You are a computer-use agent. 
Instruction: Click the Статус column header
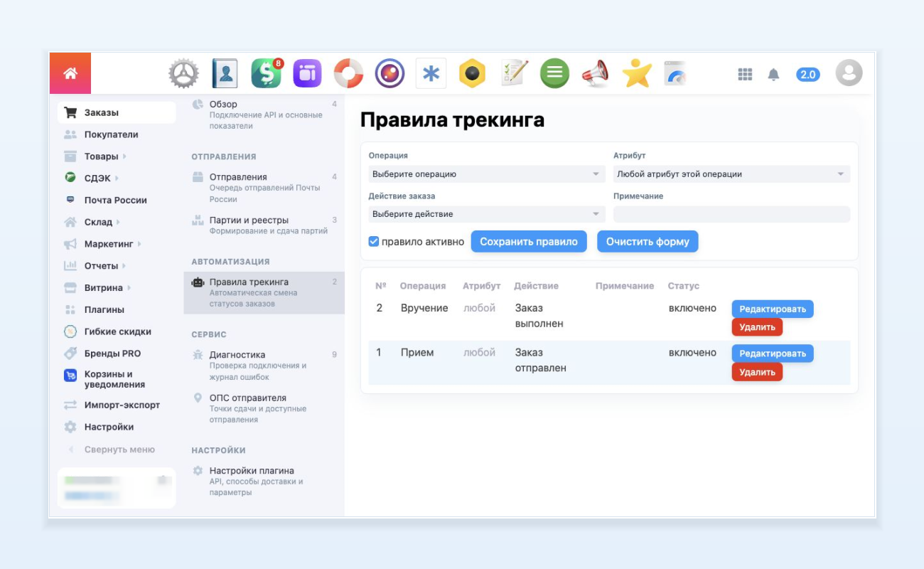click(x=684, y=286)
